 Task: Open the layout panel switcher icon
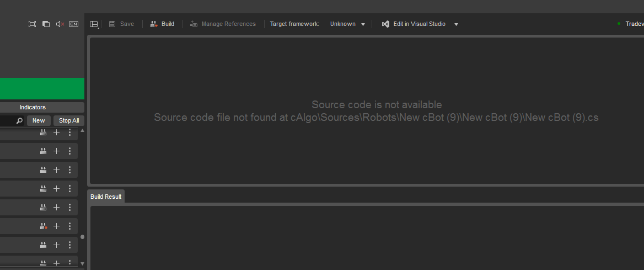(94, 24)
